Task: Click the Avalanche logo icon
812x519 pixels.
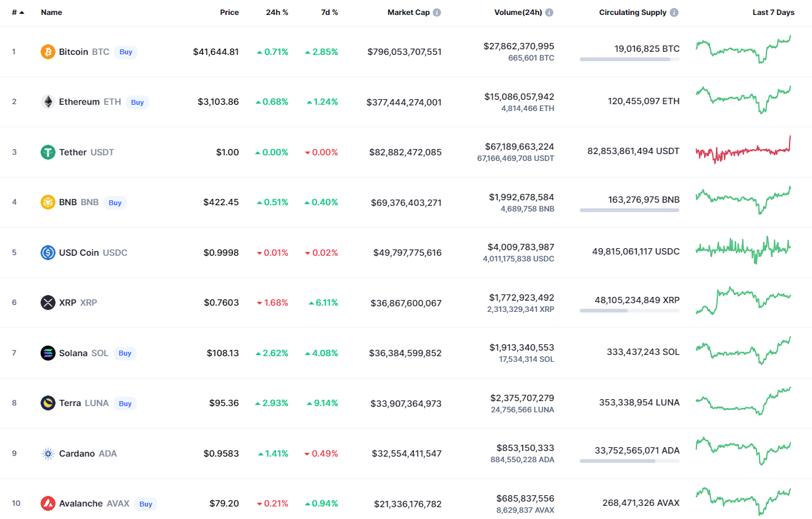Action: coord(48,503)
